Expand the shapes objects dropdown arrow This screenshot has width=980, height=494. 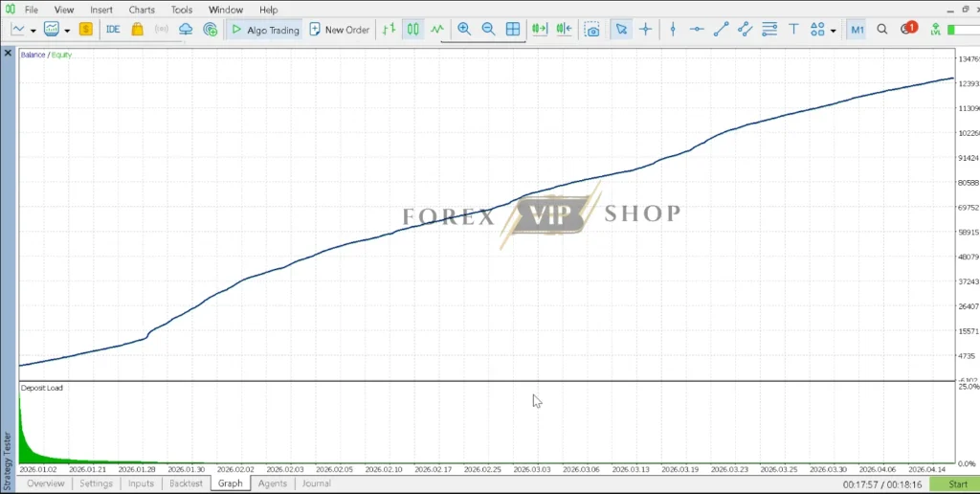point(834,30)
